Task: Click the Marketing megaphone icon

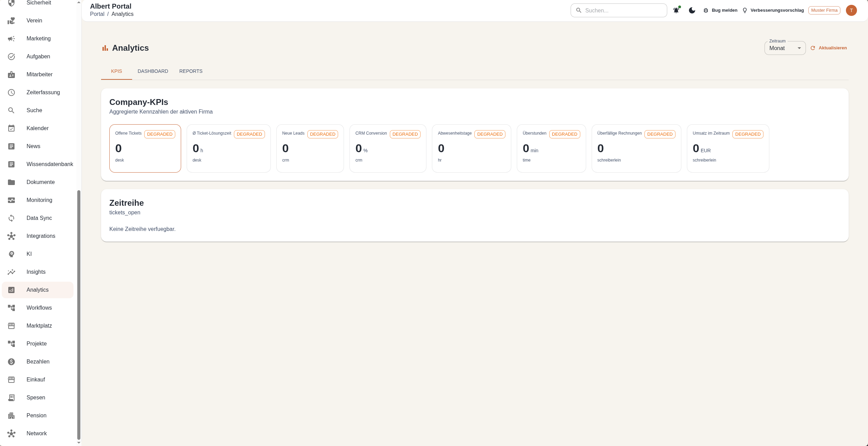Action: pos(11,39)
